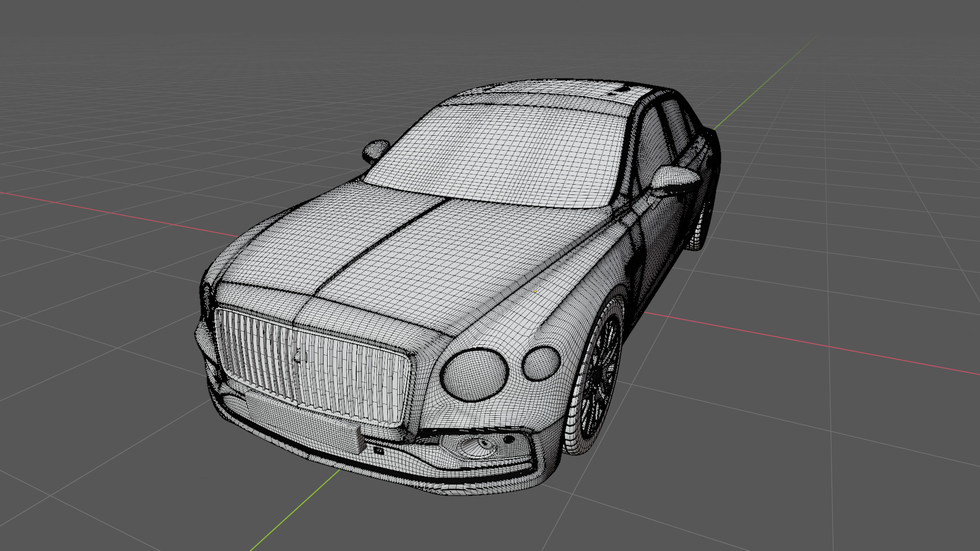Viewport: 980px width, 551px height.
Task: Select the large round outer headlight
Action: (x=474, y=375)
